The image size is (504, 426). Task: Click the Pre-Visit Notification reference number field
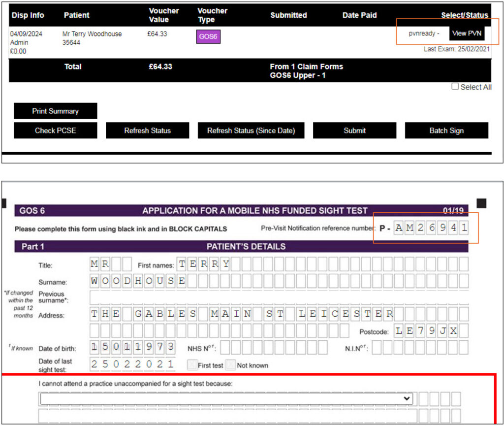coord(431,228)
